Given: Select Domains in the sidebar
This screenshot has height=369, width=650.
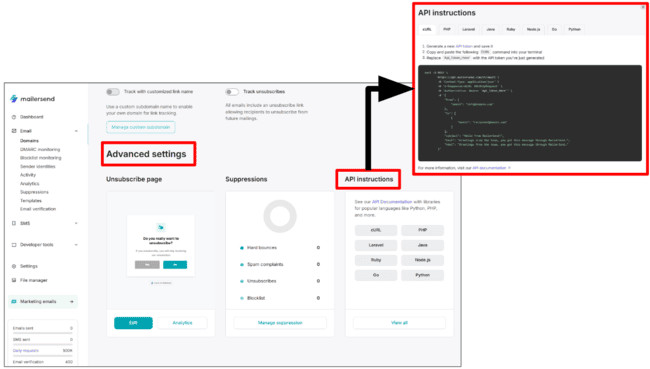Looking at the screenshot, I should [29, 141].
